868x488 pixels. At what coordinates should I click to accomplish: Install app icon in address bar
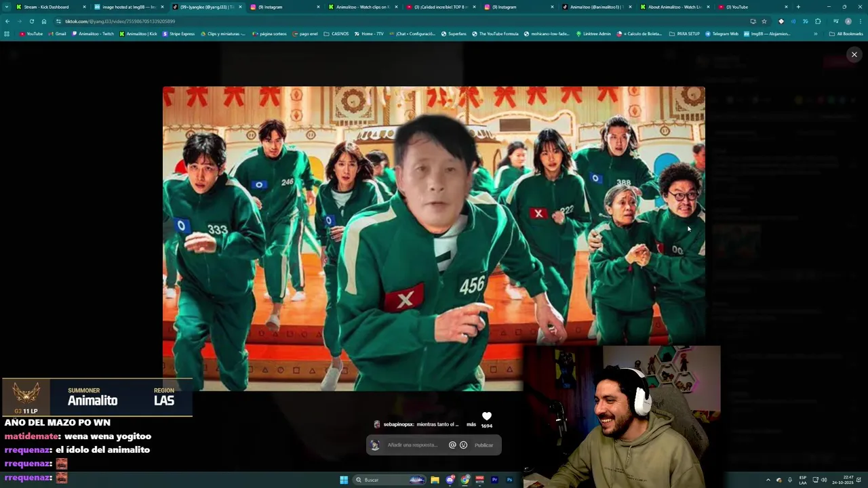(753, 21)
